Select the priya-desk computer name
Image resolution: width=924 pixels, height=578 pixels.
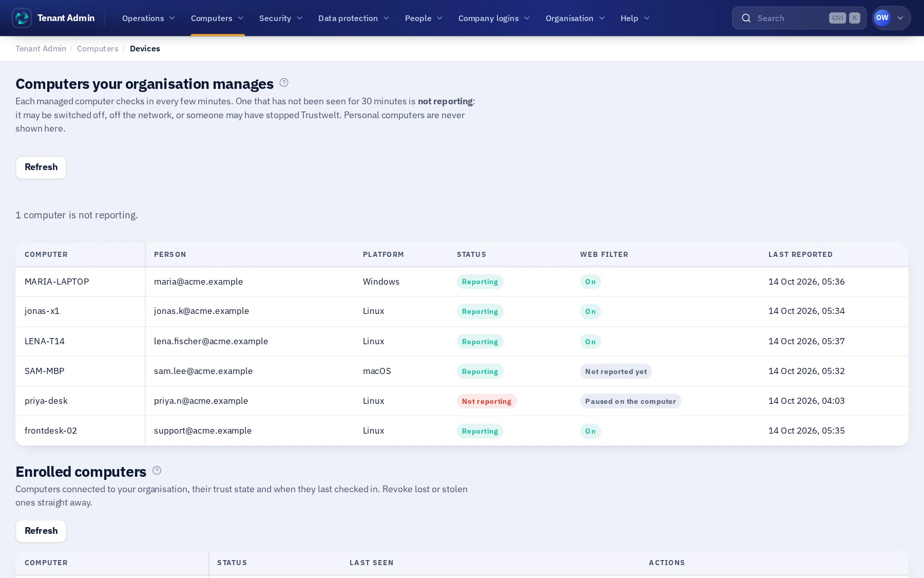pyautogui.click(x=46, y=401)
